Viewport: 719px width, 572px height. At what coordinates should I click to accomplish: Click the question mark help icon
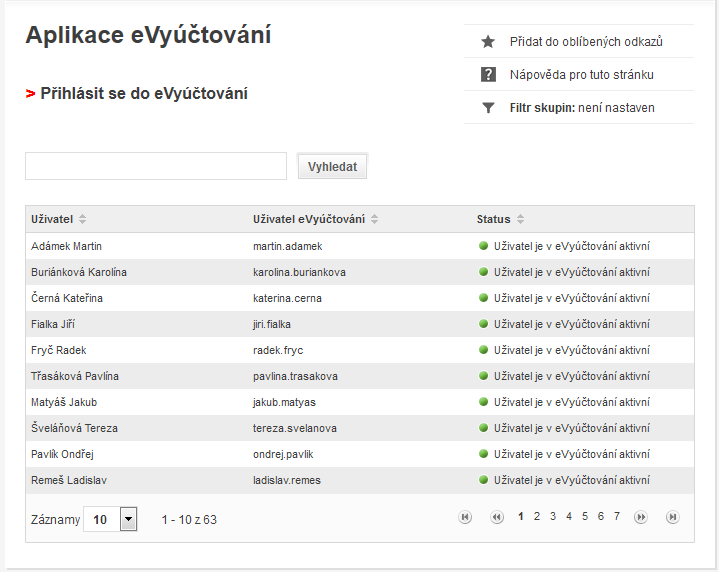488,74
